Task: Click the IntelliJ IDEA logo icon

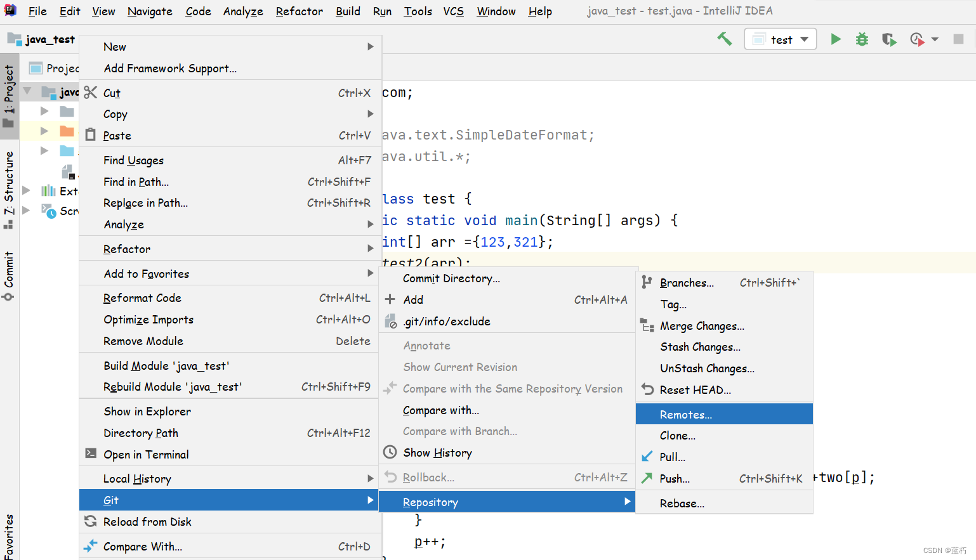Action: coord(11,10)
